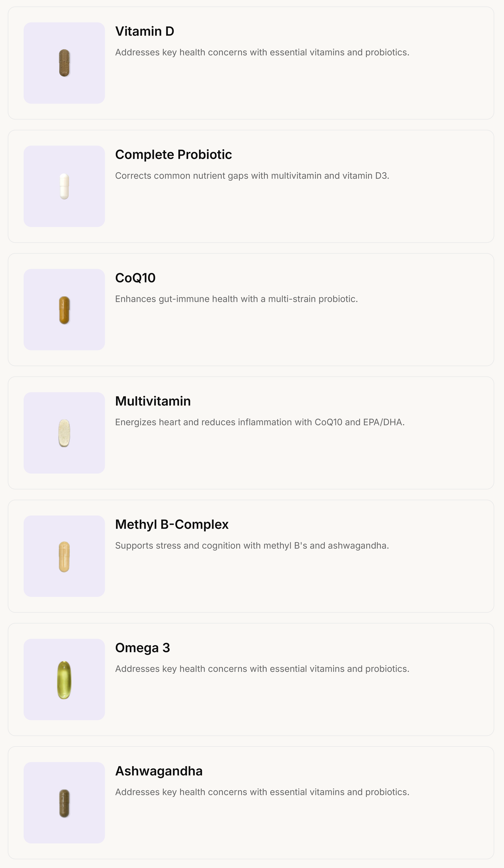Click the description under Omega 3
504x868 pixels.
262,669
